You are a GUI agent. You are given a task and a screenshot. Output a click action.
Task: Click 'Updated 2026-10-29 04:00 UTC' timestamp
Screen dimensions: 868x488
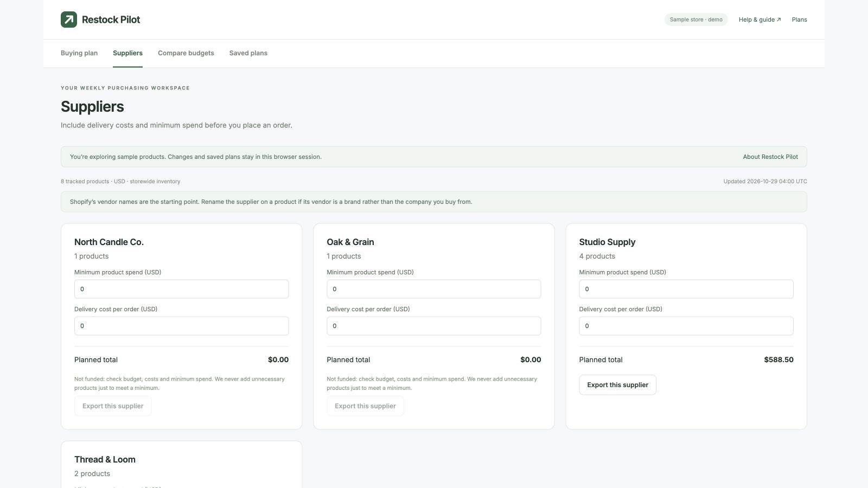pyautogui.click(x=765, y=181)
